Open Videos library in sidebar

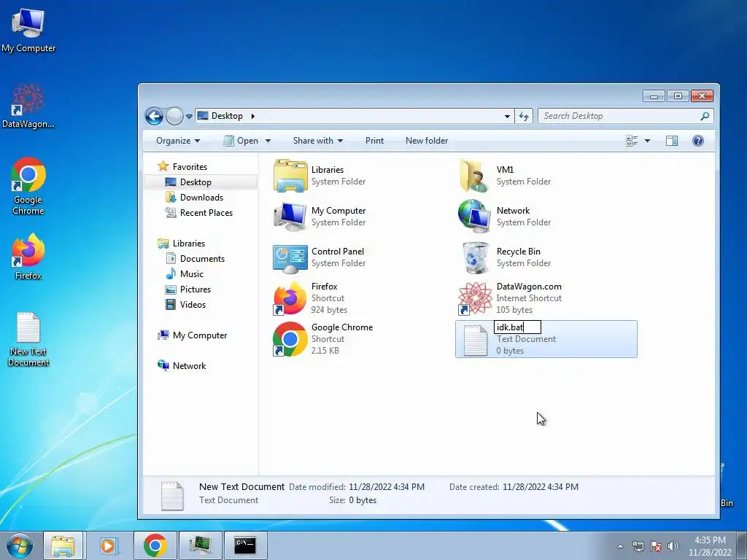[x=186, y=304]
